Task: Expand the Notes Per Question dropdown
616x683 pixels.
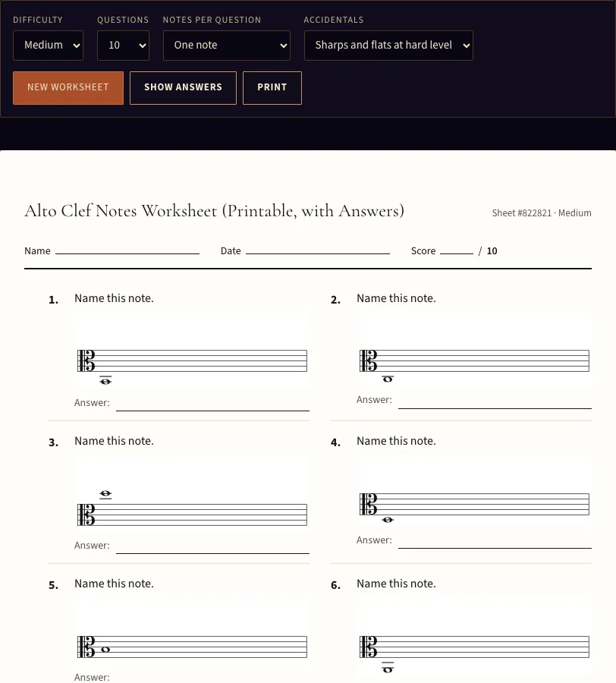Action: click(x=227, y=46)
